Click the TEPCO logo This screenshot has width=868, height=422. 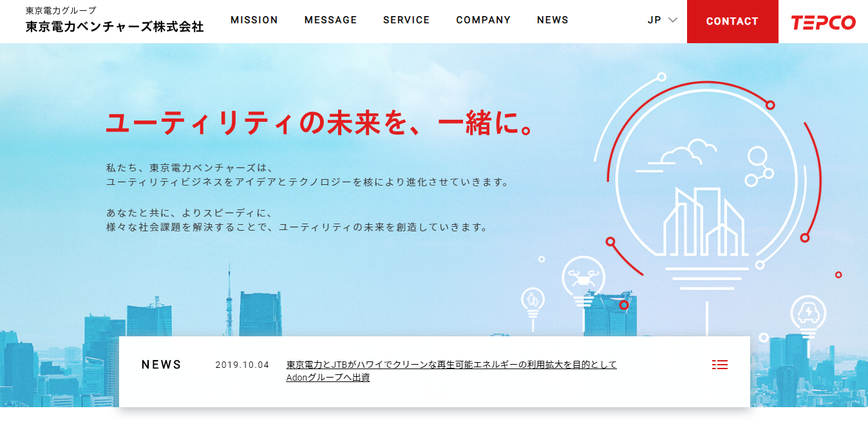(824, 23)
